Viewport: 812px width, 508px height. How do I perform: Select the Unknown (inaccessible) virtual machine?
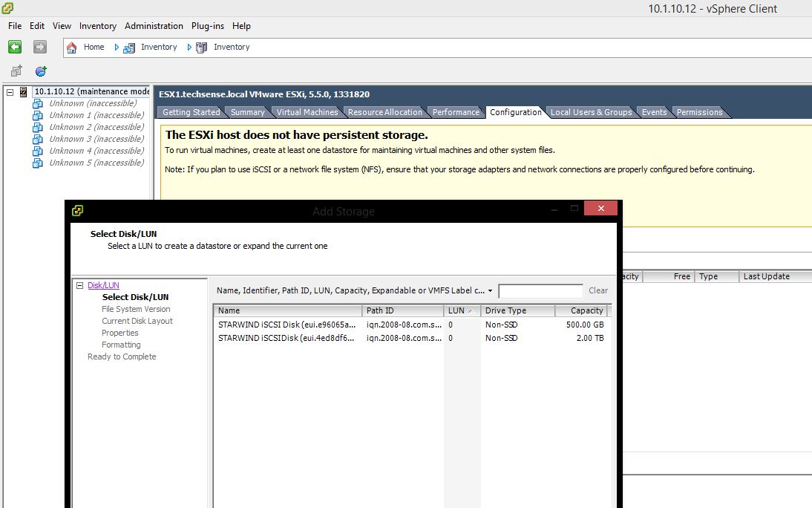(94, 104)
